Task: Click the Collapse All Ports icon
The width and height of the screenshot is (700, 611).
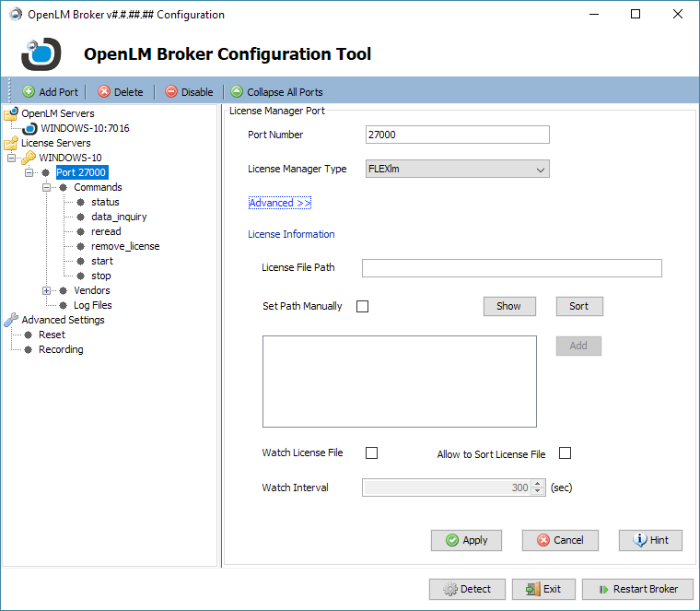Action: (x=237, y=92)
